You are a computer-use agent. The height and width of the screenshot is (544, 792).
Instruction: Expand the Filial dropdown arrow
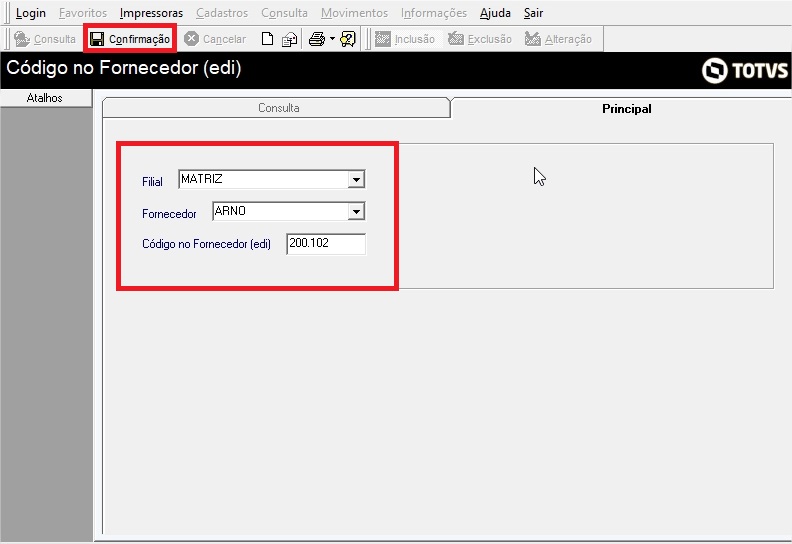(x=356, y=179)
